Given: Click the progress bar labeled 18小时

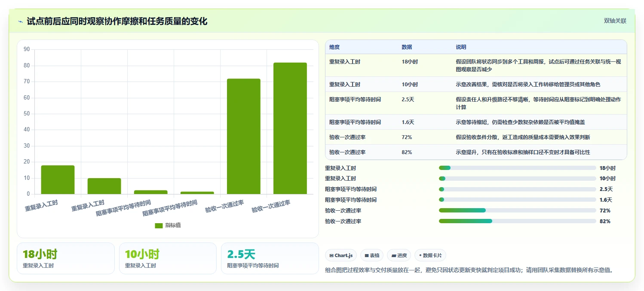Looking at the screenshot, I should (x=517, y=168).
